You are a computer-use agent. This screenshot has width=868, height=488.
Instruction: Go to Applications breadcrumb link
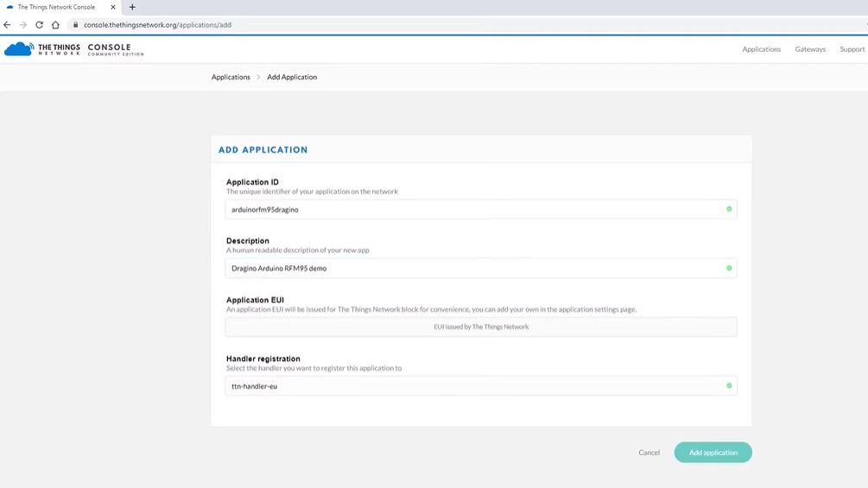pos(231,77)
